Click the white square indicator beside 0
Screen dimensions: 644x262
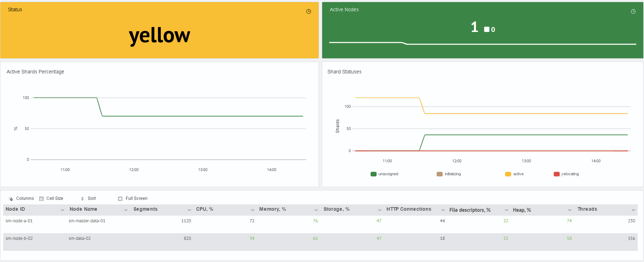pos(487,30)
